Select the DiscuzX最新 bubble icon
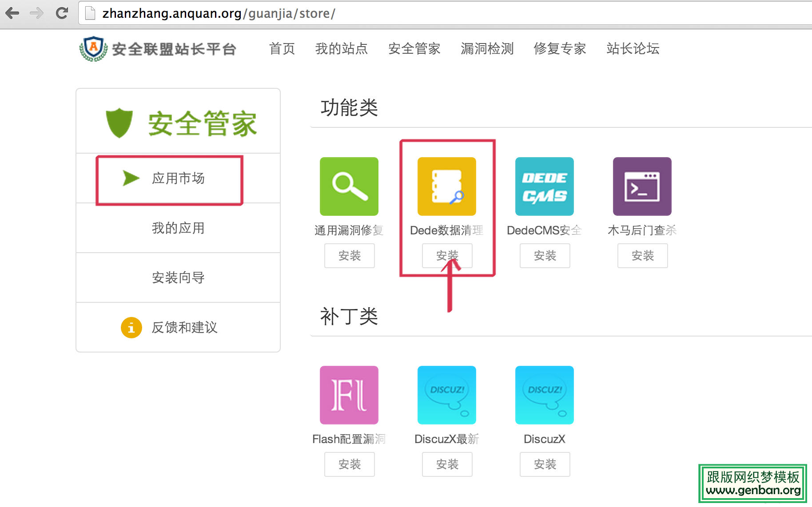The height and width of the screenshot is (507, 812). pyautogui.click(x=446, y=395)
